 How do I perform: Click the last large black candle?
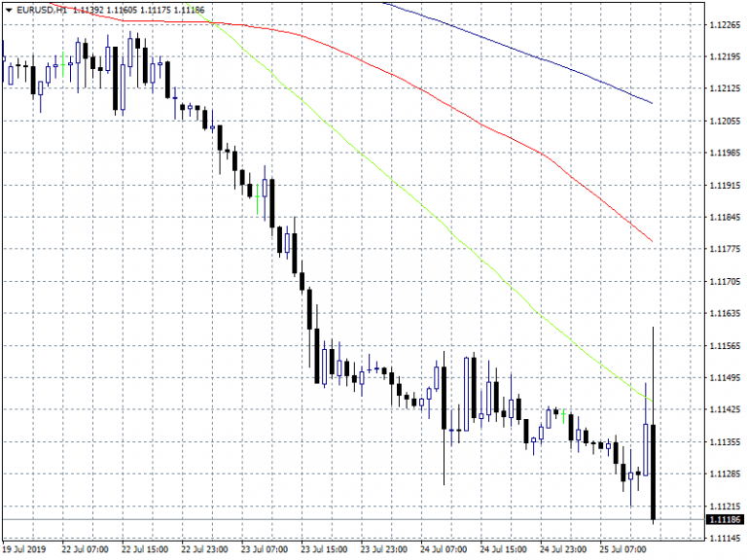(654, 472)
